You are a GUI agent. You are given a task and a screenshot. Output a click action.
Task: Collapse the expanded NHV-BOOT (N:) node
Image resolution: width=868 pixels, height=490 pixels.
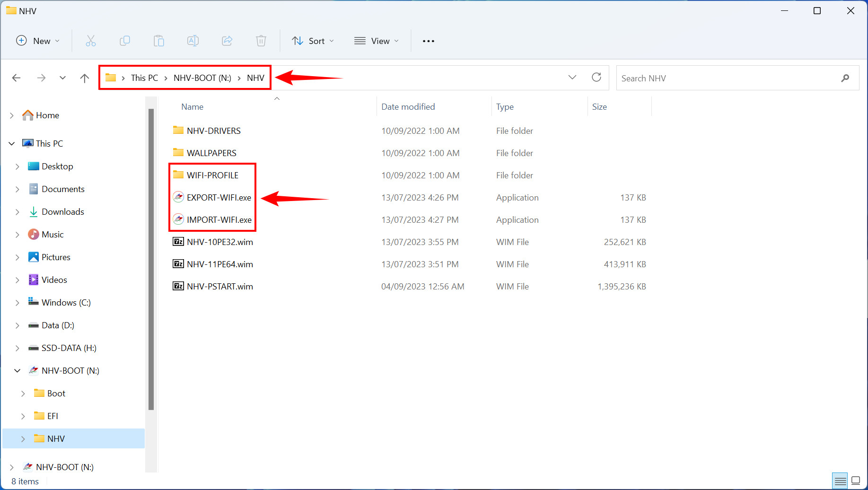(x=18, y=371)
